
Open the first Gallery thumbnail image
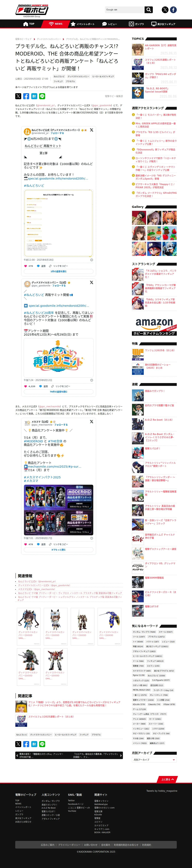pos(139,218)
